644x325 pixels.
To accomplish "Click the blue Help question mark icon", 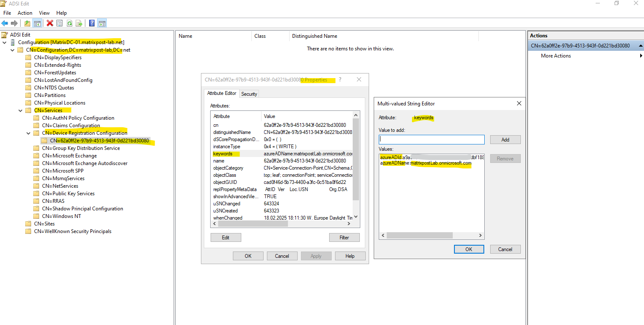I will (x=92, y=23).
